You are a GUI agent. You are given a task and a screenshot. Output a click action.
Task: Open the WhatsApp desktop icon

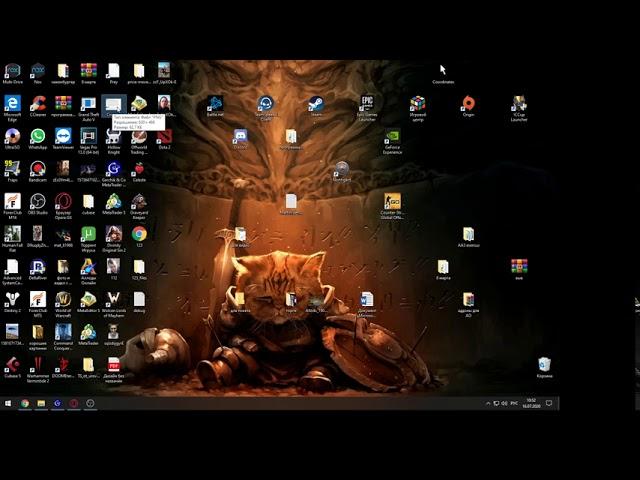click(38, 136)
